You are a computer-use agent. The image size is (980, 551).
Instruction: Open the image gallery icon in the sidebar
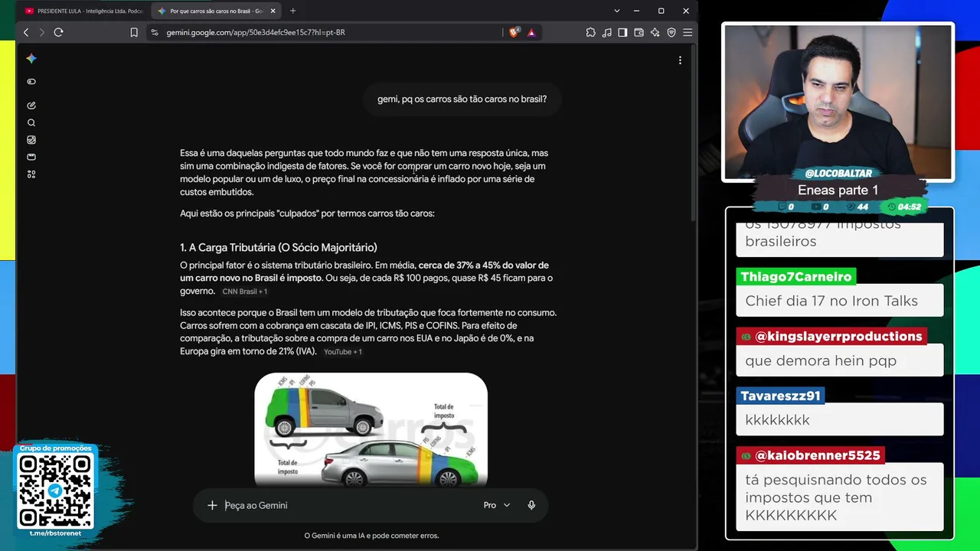pos(31,140)
